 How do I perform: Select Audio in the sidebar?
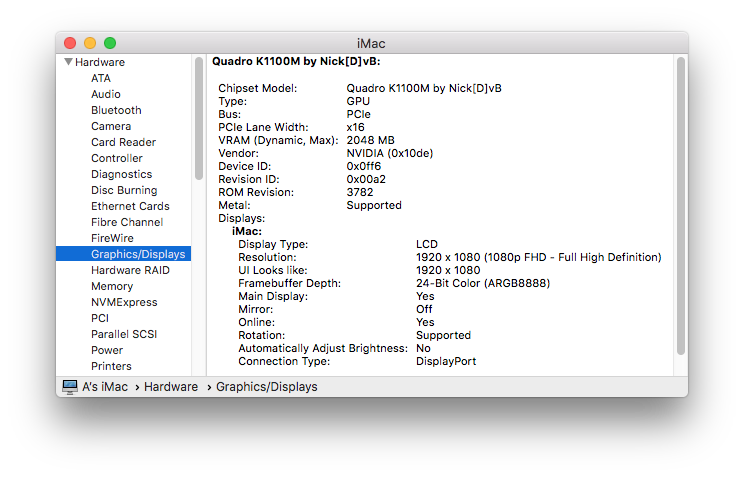tap(106, 94)
